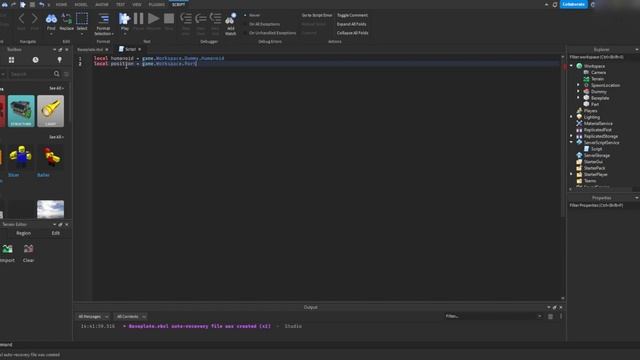Open the All Contexts dropdown in Output
640x360 pixels.
[x=131, y=316]
